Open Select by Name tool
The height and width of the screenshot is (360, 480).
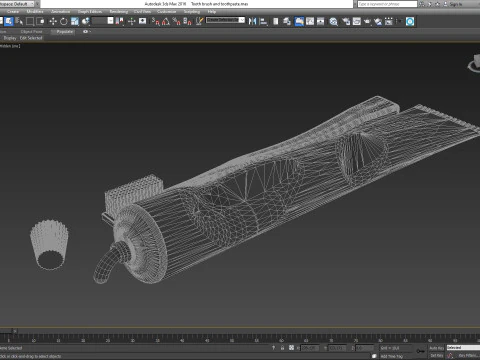coord(19,21)
